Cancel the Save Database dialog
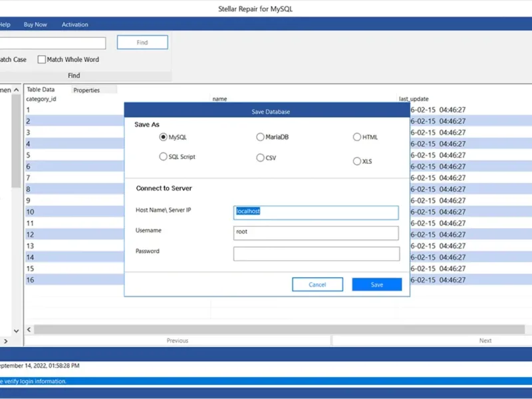This screenshot has width=532, height=399. [317, 285]
